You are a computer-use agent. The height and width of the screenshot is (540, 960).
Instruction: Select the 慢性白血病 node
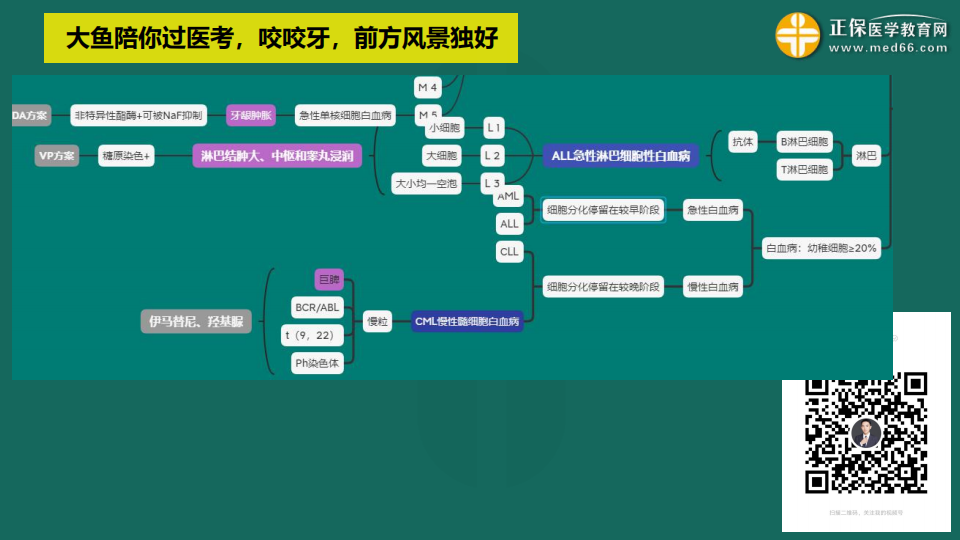coord(714,287)
